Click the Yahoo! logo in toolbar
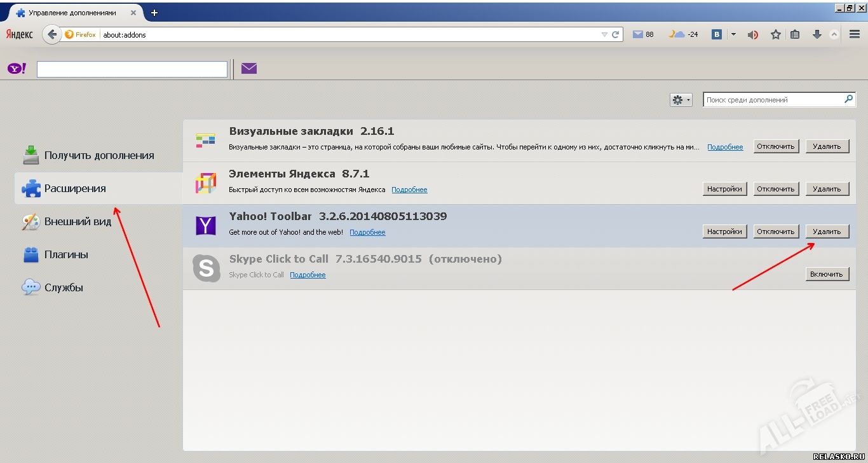 (x=17, y=68)
